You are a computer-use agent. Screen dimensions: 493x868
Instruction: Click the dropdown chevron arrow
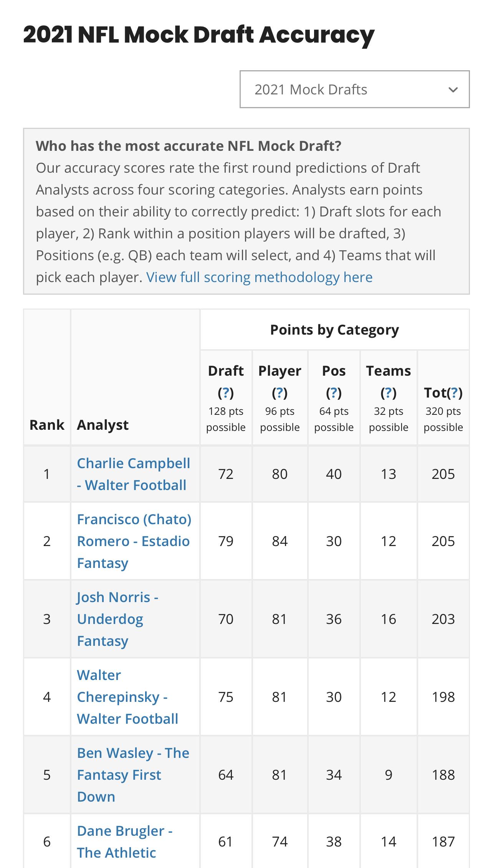click(453, 90)
